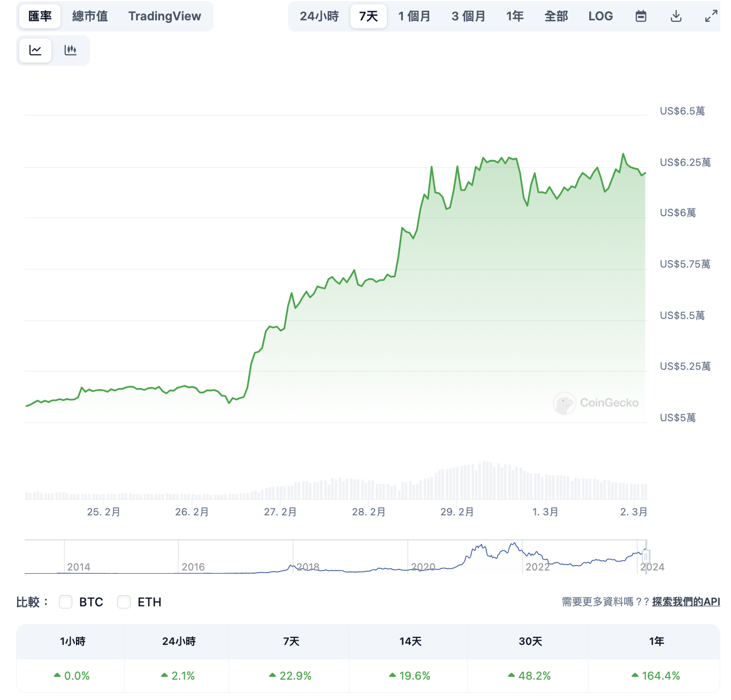
Task: Enable ETH comparison checkbox
Action: [124, 602]
